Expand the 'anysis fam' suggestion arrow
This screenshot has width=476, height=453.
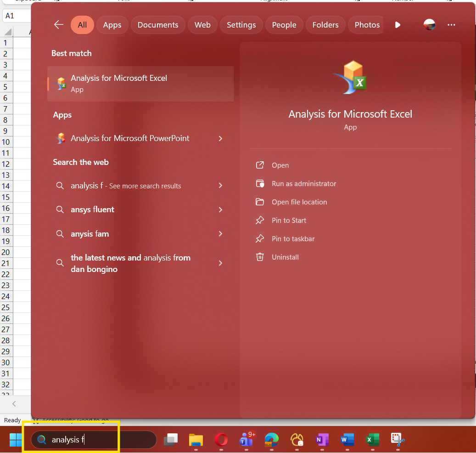(x=220, y=234)
